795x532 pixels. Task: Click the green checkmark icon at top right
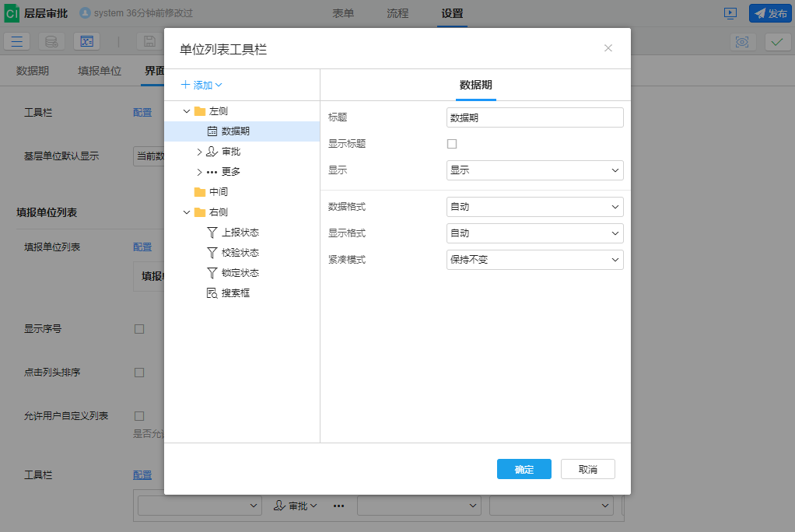pyautogui.click(x=776, y=41)
